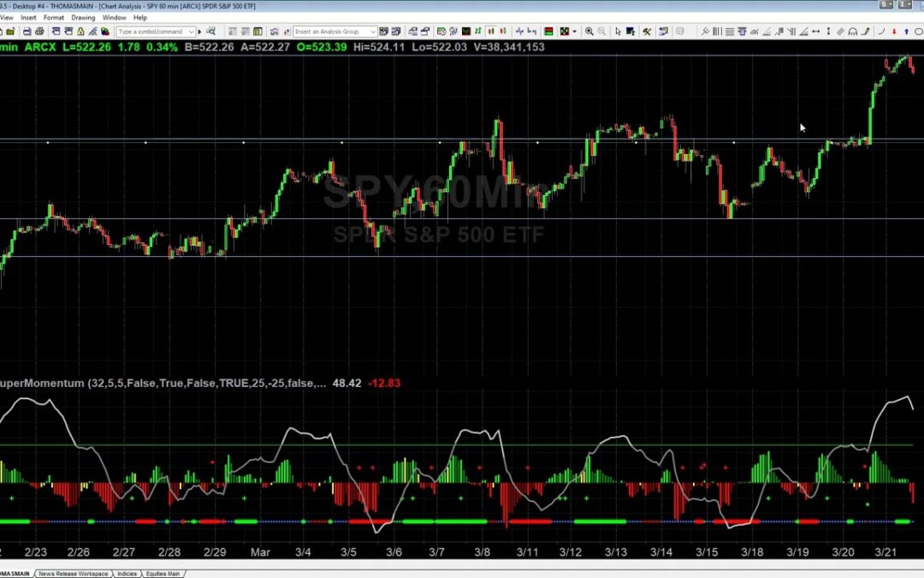Open the Equities Main workspace tab
This screenshot has height=578, width=924.
(x=161, y=573)
